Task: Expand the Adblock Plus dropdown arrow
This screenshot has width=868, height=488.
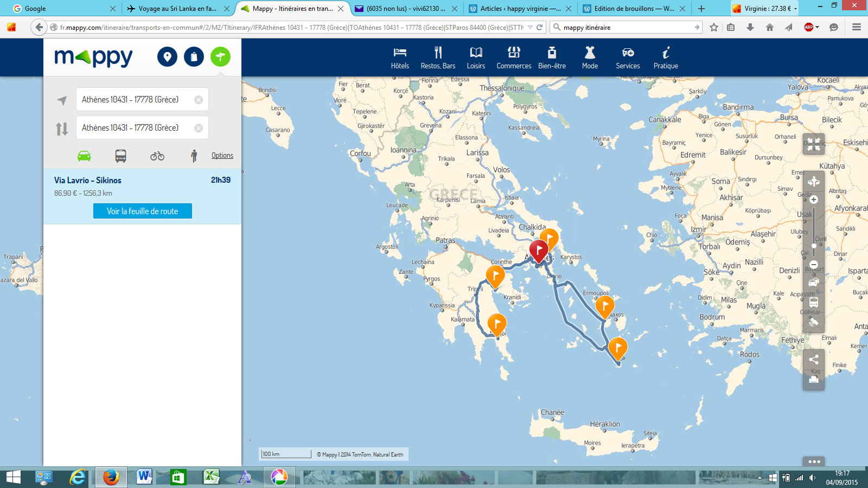Action: pos(817,27)
